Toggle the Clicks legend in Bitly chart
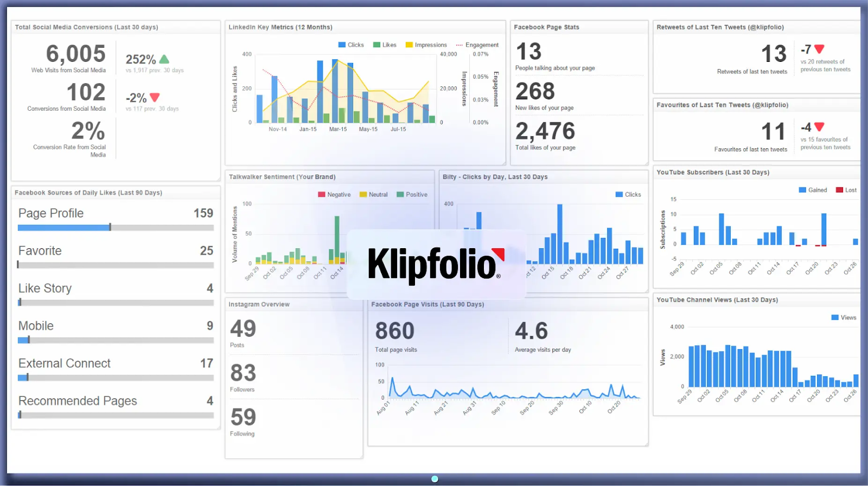 [628, 194]
